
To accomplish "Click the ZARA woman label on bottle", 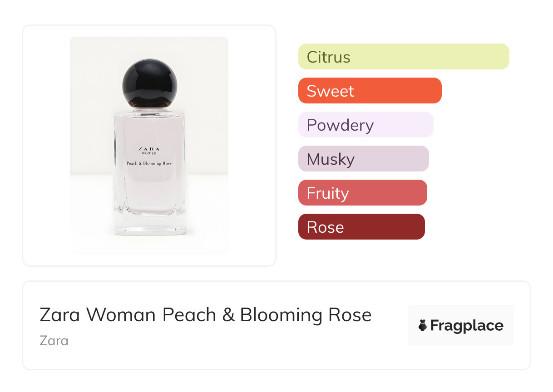I will point(149,151).
